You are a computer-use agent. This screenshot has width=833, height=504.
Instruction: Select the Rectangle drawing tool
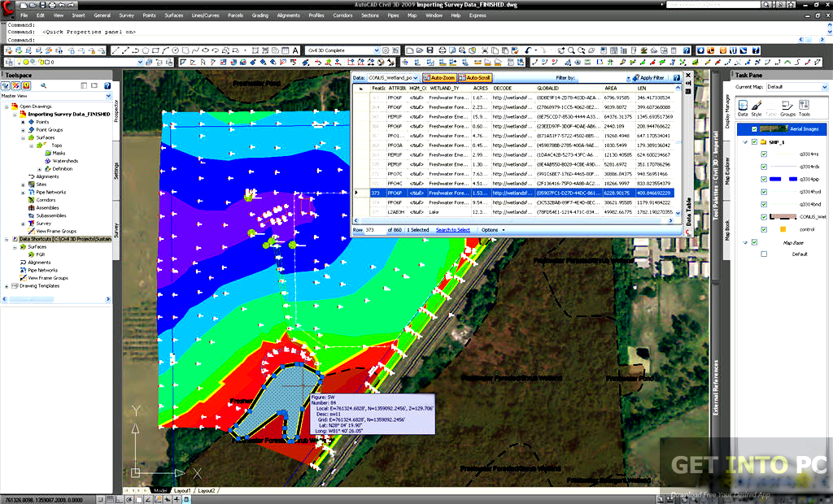click(x=155, y=50)
